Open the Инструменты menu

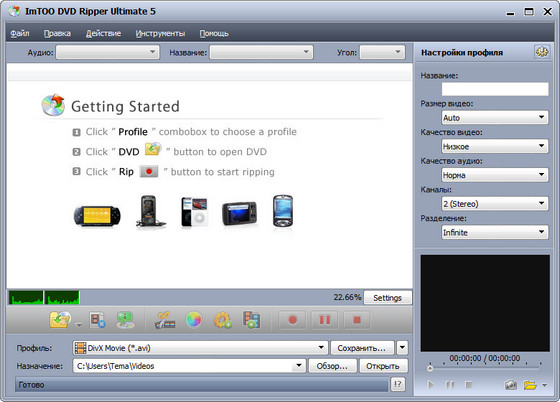(x=160, y=34)
